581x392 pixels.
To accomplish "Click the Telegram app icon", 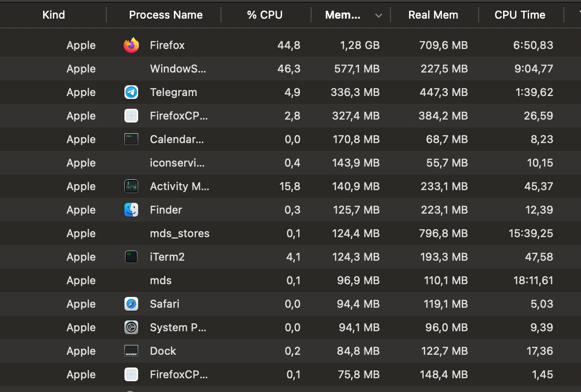I will click(x=131, y=92).
